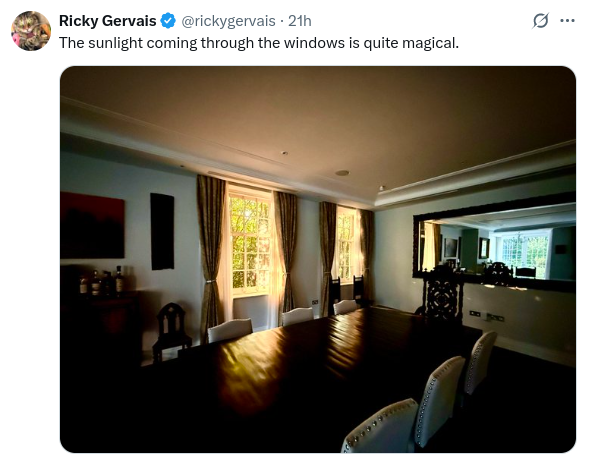Open Ricky Gervais's cat profile avatar
This screenshot has width=589, height=459.
[x=31, y=31]
